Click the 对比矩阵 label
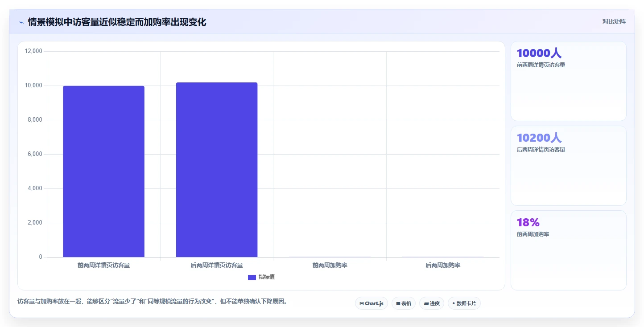644x327 pixels. (x=614, y=21)
